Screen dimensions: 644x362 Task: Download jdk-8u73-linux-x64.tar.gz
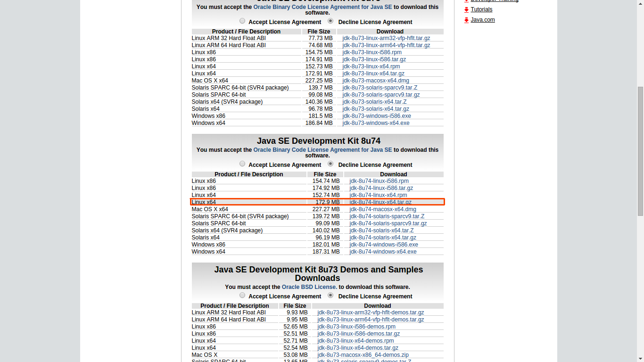(x=373, y=74)
